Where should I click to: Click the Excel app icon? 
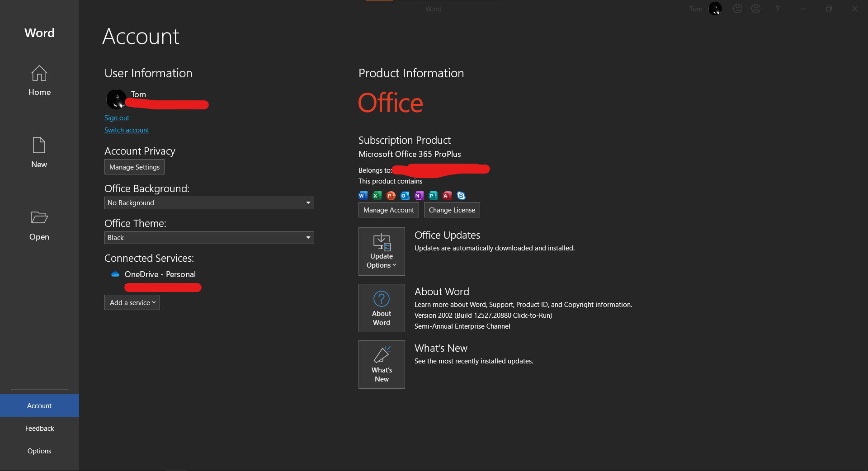click(x=377, y=196)
